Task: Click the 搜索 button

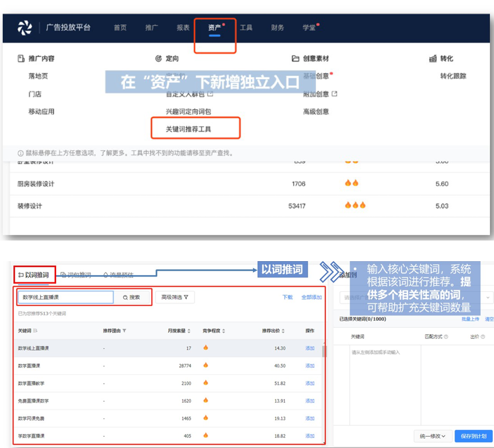Action: click(132, 297)
